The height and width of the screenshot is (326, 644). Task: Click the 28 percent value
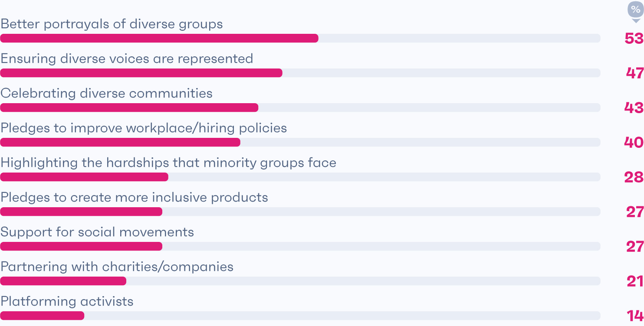click(634, 177)
